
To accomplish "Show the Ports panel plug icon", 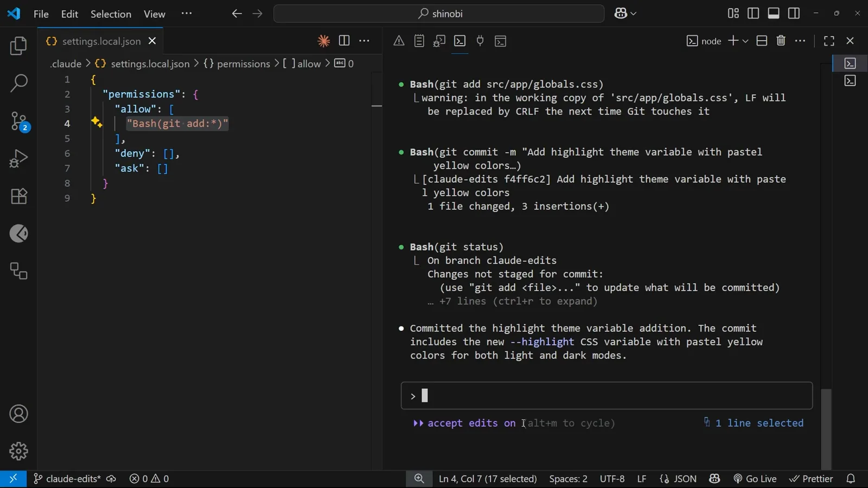I will pyautogui.click(x=480, y=41).
